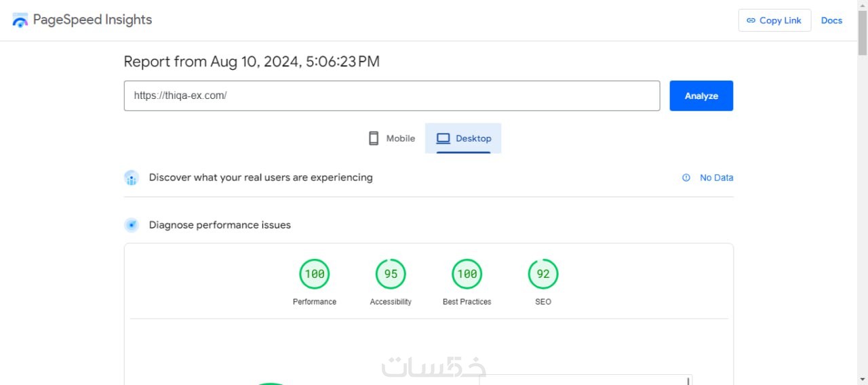Click the URL input field
The width and height of the screenshot is (868, 385).
click(x=391, y=96)
